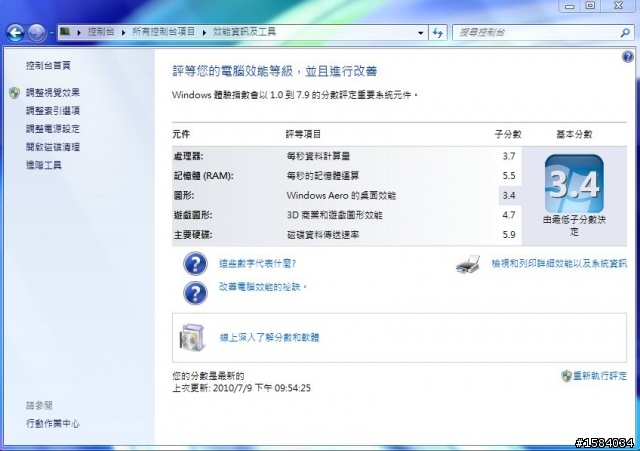Expand the arrow after 控制台 breadcrumb
Screen dimensions: 640x451
[123, 32]
